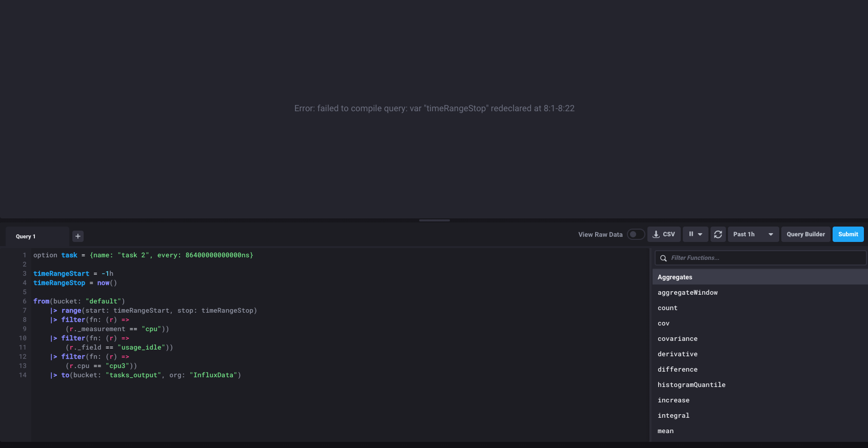The height and width of the screenshot is (448, 868).
Task: Click the Aggregates category header
Action: click(x=760, y=277)
